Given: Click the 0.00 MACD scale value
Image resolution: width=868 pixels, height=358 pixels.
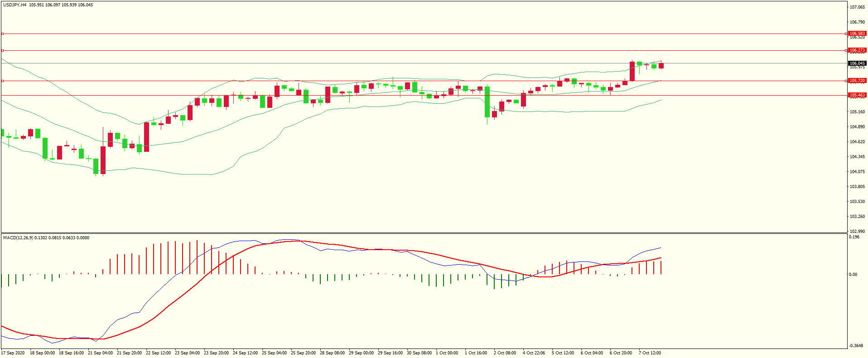Looking at the screenshot, I should [854, 275].
